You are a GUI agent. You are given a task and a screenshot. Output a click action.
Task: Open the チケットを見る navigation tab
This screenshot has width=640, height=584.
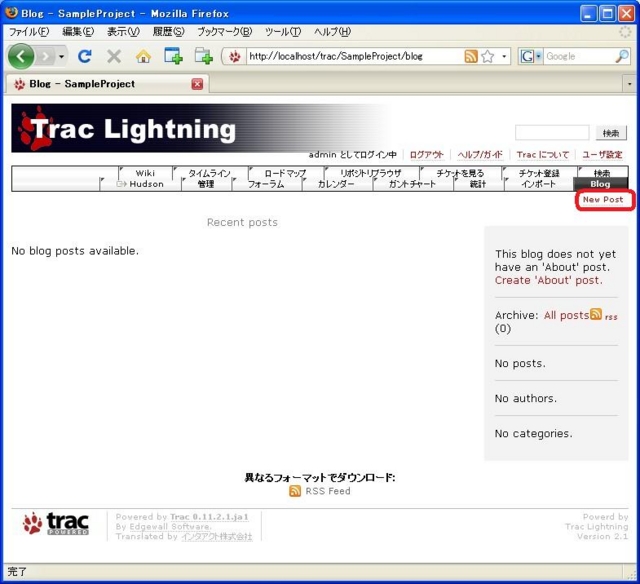coord(460,173)
